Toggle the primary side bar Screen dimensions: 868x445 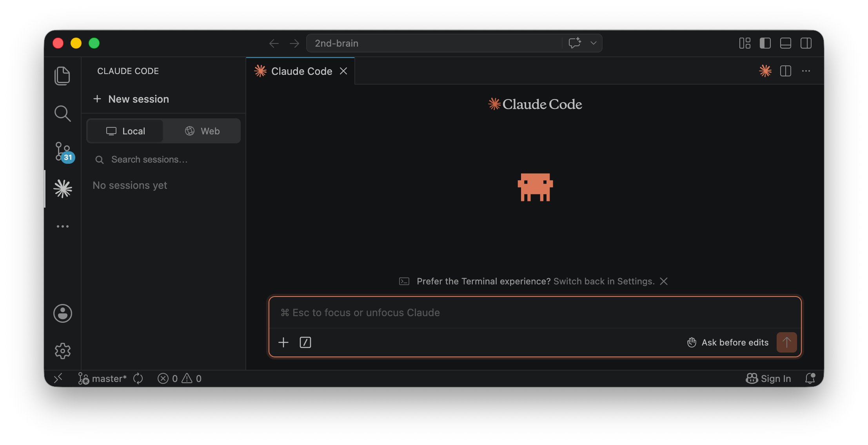(x=765, y=43)
